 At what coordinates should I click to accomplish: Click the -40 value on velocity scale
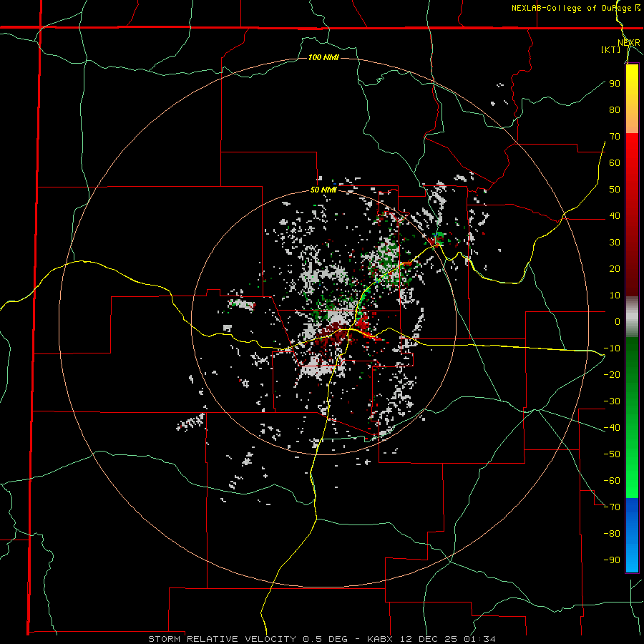coord(612,428)
